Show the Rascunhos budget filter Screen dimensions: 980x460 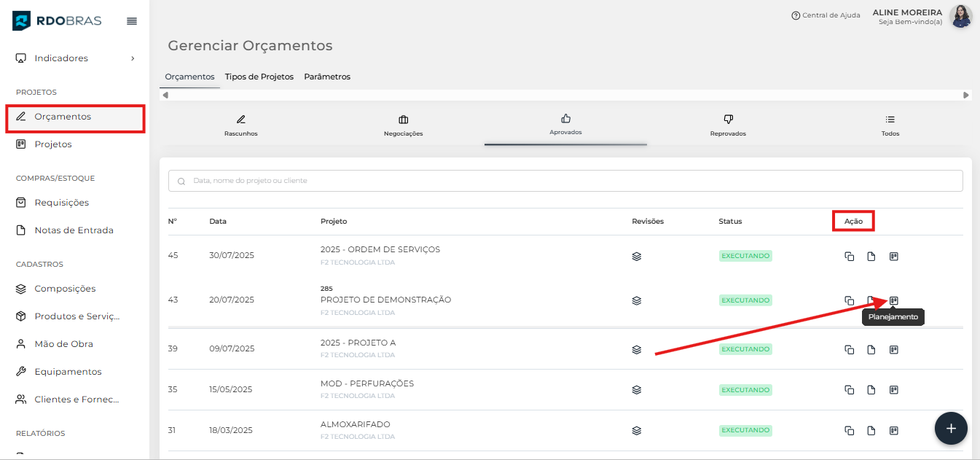240,125
